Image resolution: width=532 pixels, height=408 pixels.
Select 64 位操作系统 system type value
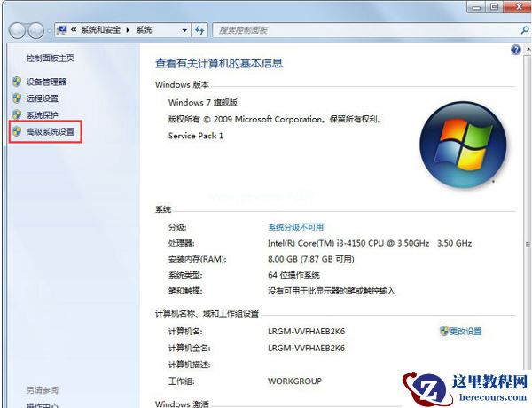click(293, 275)
